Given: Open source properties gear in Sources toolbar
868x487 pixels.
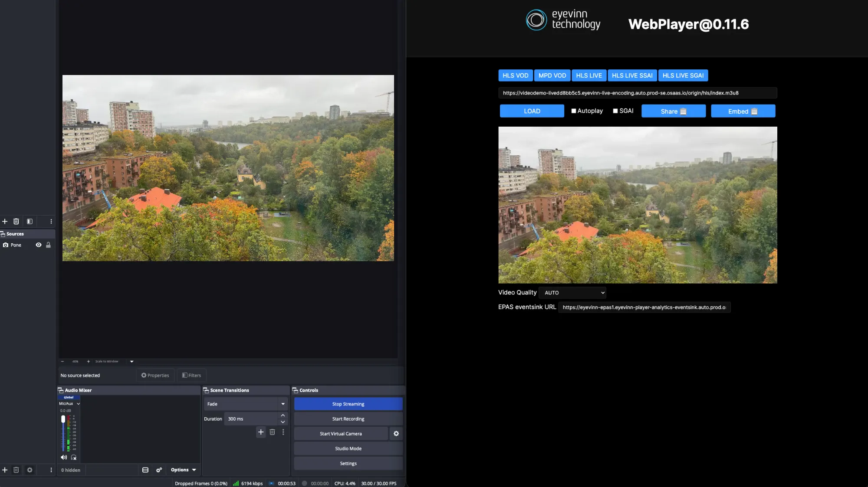Looking at the screenshot, I should tap(30, 470).
